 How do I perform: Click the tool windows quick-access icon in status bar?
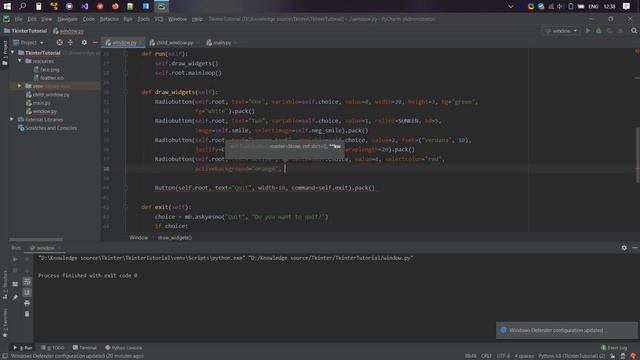(5, 356)
